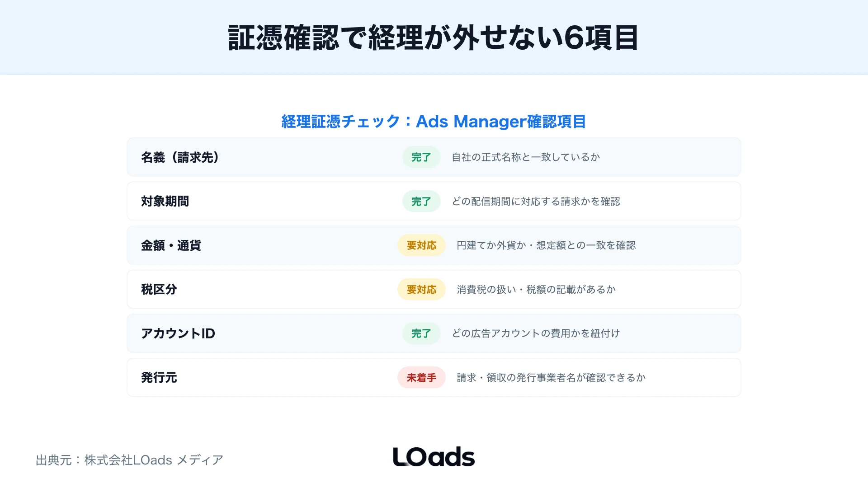
Task: Click the main title 証憑確認で経理が外せない6項目
Action: pos(434,38)
